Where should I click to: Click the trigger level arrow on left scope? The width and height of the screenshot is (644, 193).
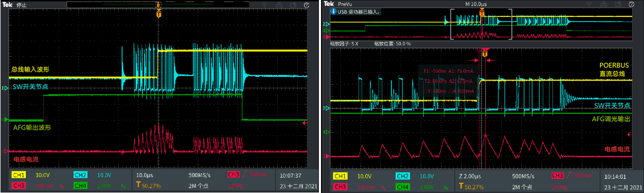tap(305, 123)
